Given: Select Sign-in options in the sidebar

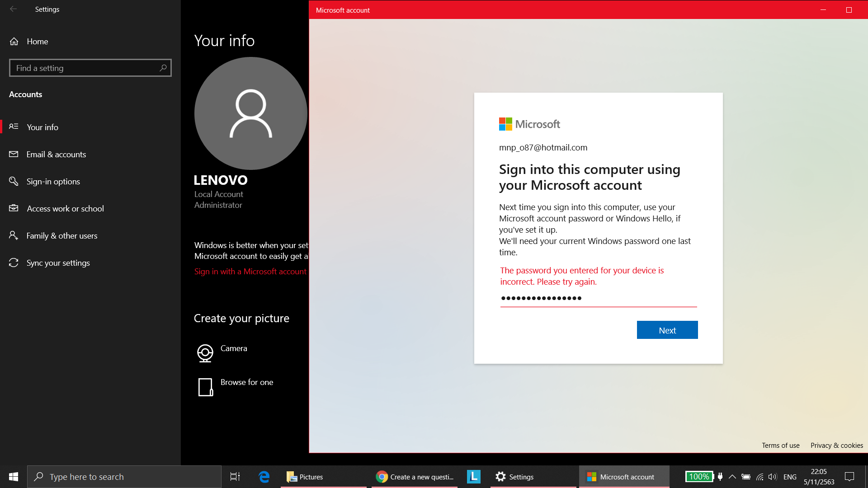Looking at the screenshot, I should coord(53,181).
